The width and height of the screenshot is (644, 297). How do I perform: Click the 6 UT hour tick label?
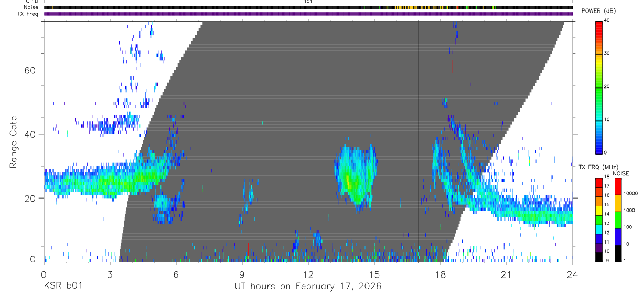point(176,274)
